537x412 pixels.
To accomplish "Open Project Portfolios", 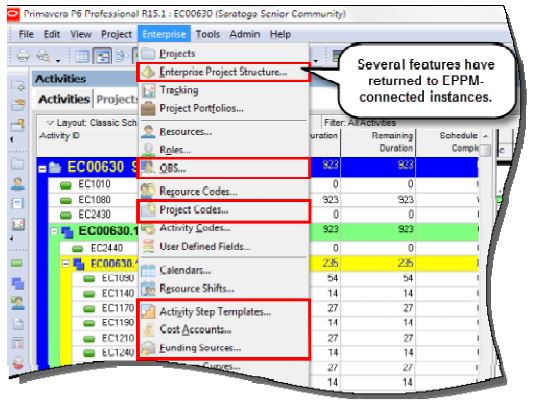I will 224,109.
